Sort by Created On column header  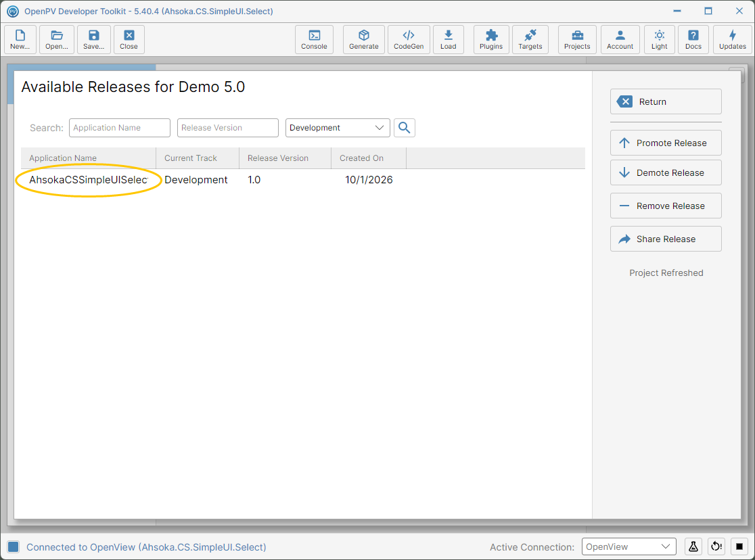[369, 158]
